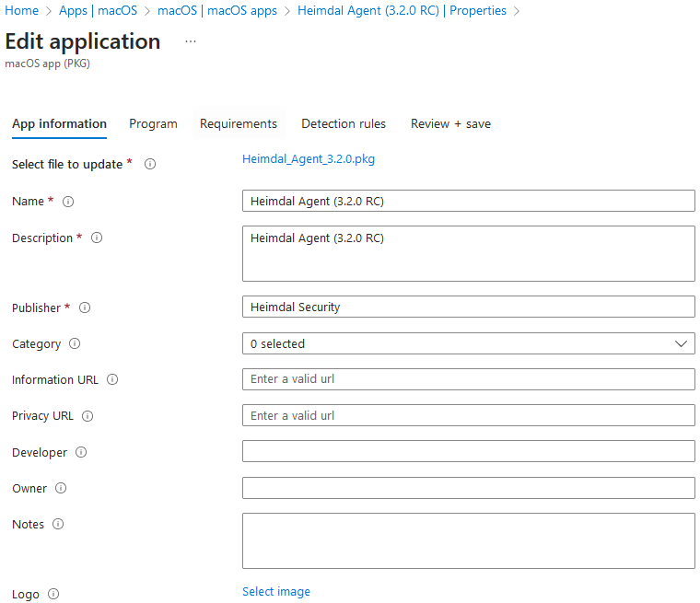This screenshot has width=700, height=603.
Task: Click the info icon beside Category
Action: point(75,343)
